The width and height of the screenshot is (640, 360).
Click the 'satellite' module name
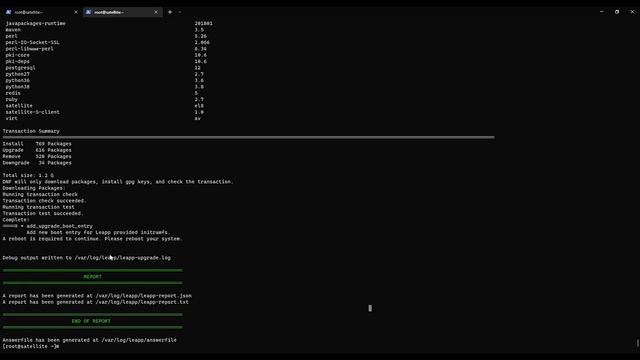pyautogui.click(x=19, y=106)
